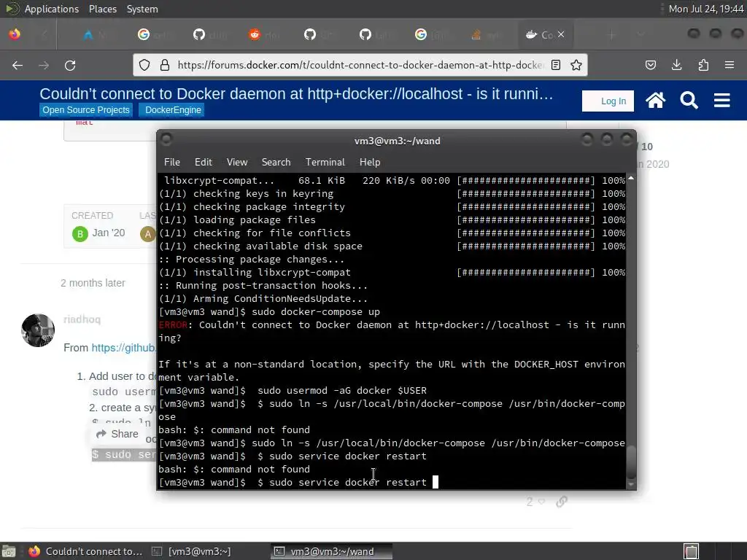Open the Places menu in top panel

click(x=102, y=9)
